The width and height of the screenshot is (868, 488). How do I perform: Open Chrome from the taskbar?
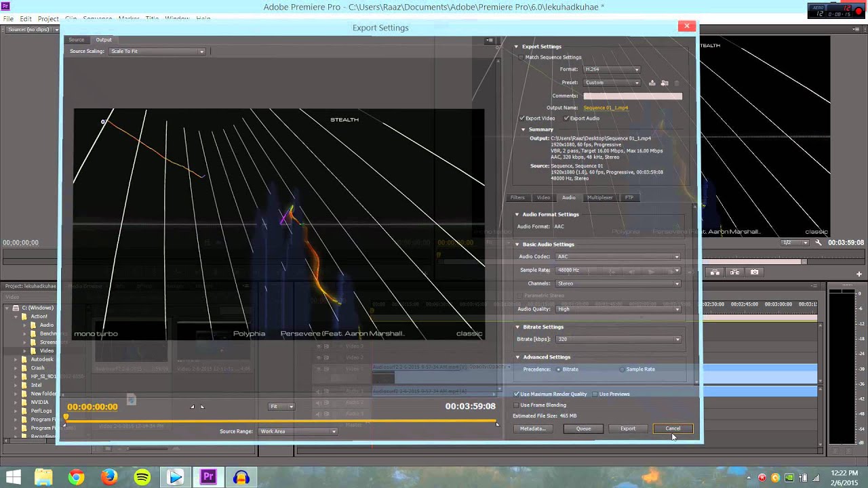click(76, 477)
